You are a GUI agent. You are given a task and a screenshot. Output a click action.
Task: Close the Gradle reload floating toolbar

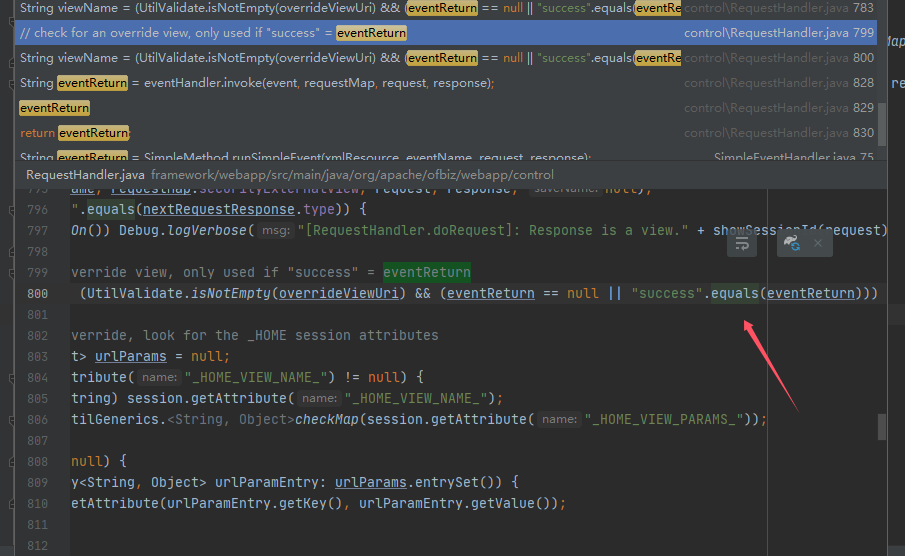click(x=818, y=243)
